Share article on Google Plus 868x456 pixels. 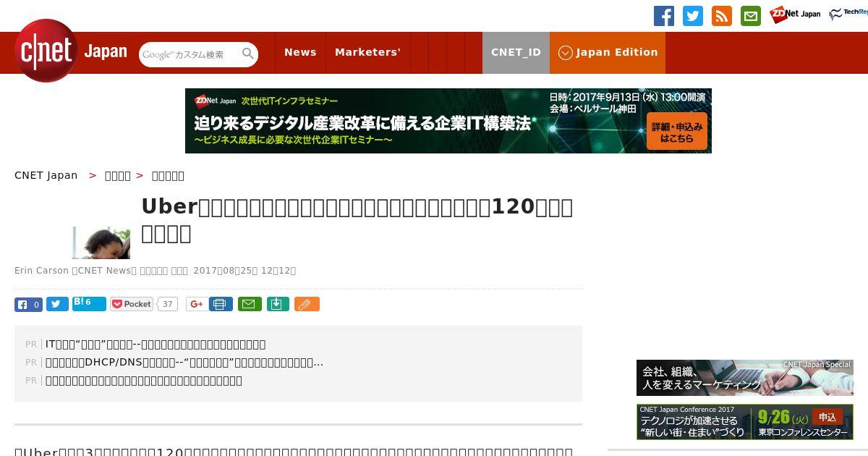195,304
